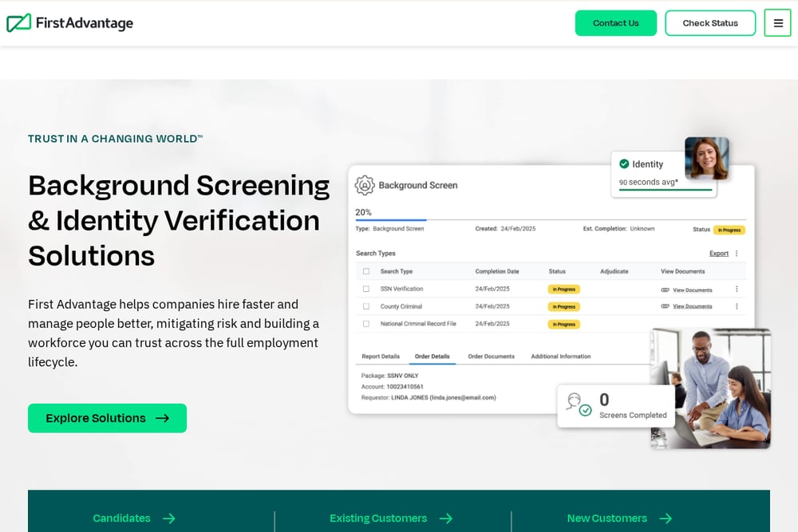Click County Criminal's In Progress badge
Viewport: 798px width, 532px height.
pyautogui.click(x=564, y=307)
